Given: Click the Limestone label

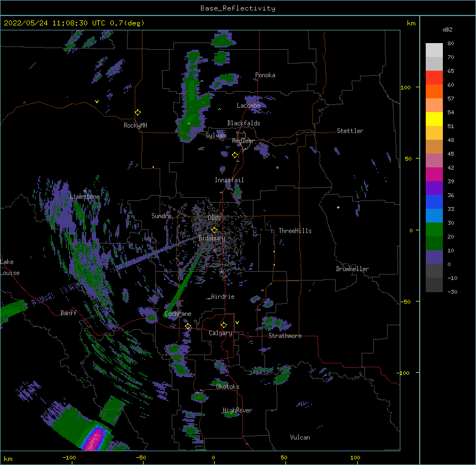Looking at the screenshot, I should tap(84, 197).
